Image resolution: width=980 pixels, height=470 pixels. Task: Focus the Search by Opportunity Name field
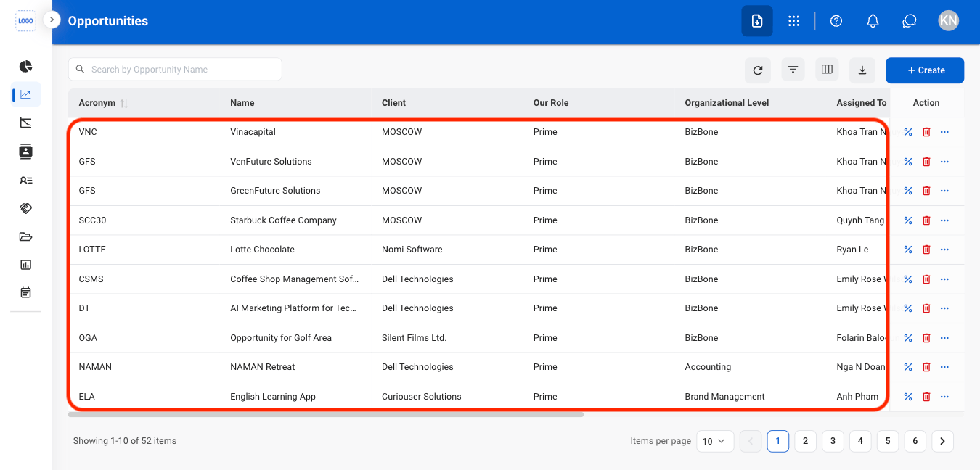[175, 70]
